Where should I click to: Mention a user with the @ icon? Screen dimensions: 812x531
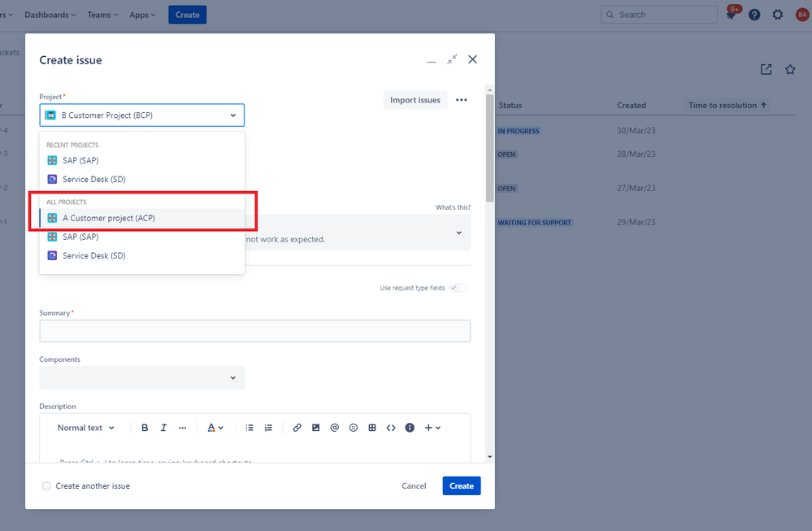[335, 428]
